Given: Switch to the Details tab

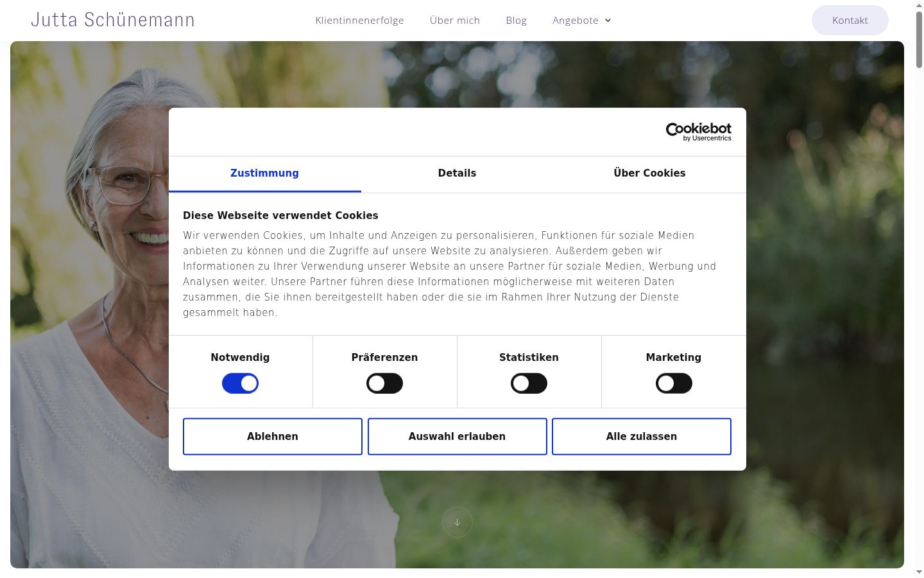Looking at the screenshot, I should pos(457,173).
